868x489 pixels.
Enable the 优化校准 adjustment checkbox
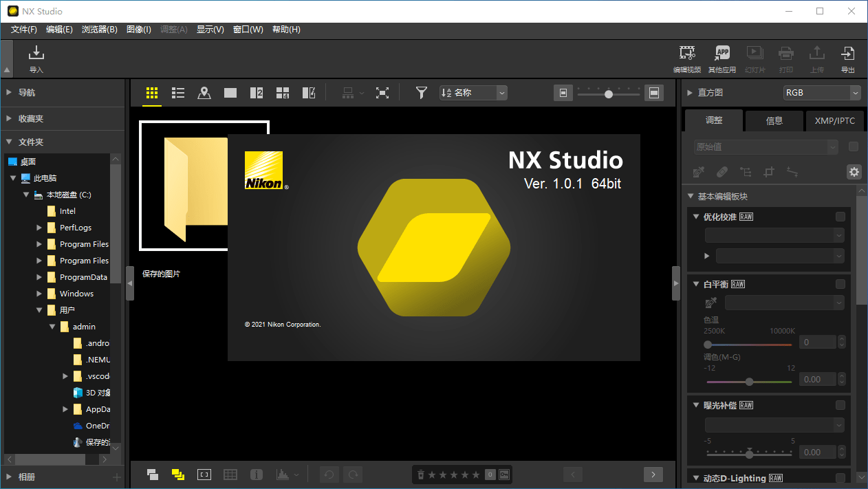[840, 216]
